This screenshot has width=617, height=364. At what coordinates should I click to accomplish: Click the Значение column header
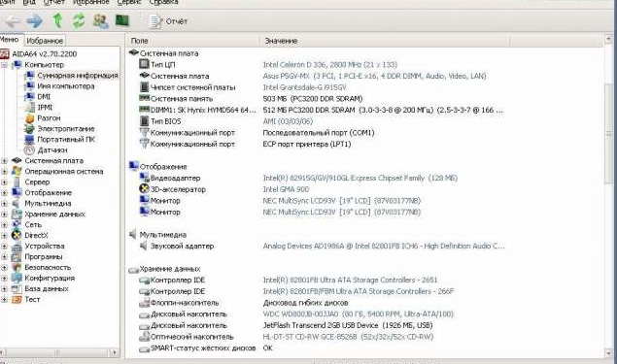[385, 41]
